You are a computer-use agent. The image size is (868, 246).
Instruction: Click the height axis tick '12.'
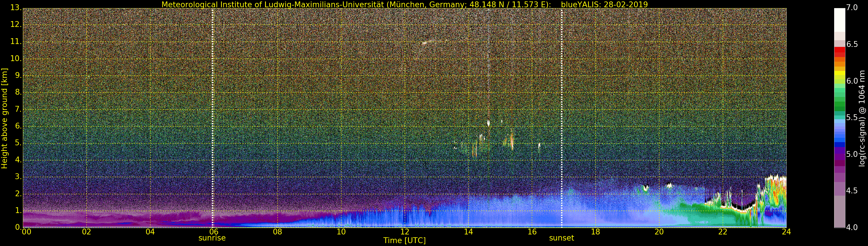pyautogui.click(x=16, y=24)
